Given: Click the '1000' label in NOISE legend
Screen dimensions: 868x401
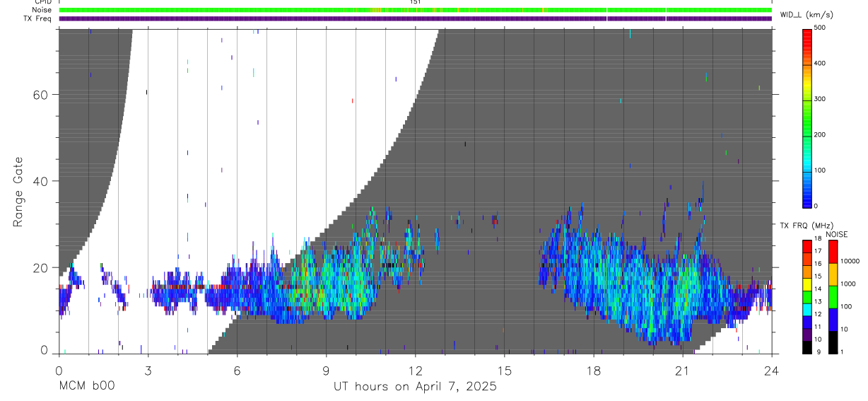Looking at the screenshot, I should tap(848, 284).
